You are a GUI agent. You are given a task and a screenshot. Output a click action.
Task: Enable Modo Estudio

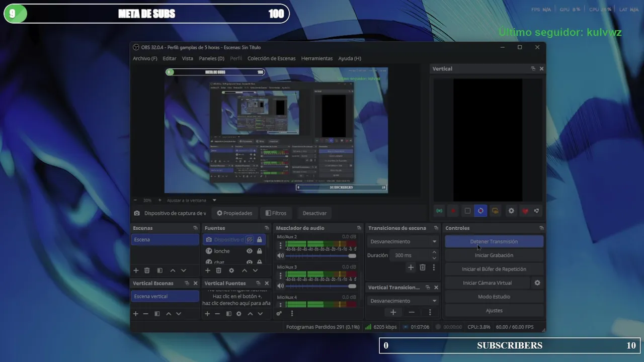click(x=494, y=297)
